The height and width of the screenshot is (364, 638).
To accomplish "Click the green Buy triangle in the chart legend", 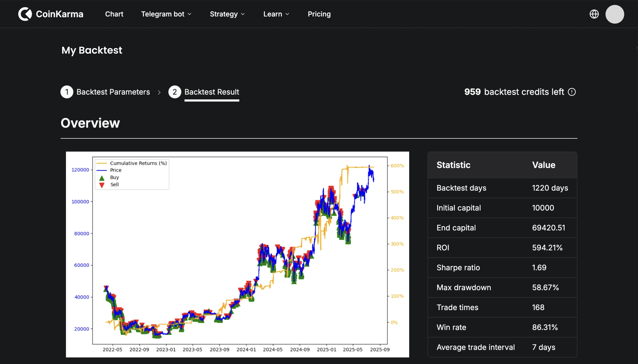I will (x=102, y=177).
